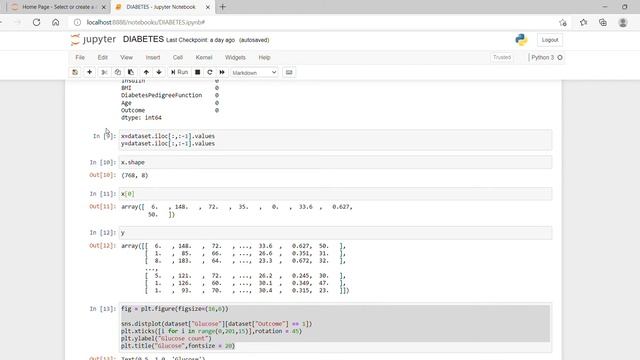
Task: Open the Help menu
Action: 264,58
